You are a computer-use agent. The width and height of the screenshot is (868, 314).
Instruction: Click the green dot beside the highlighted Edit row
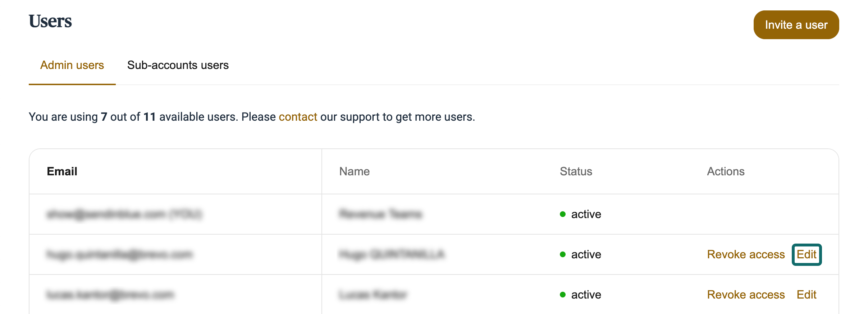click(x=563, y=254)
